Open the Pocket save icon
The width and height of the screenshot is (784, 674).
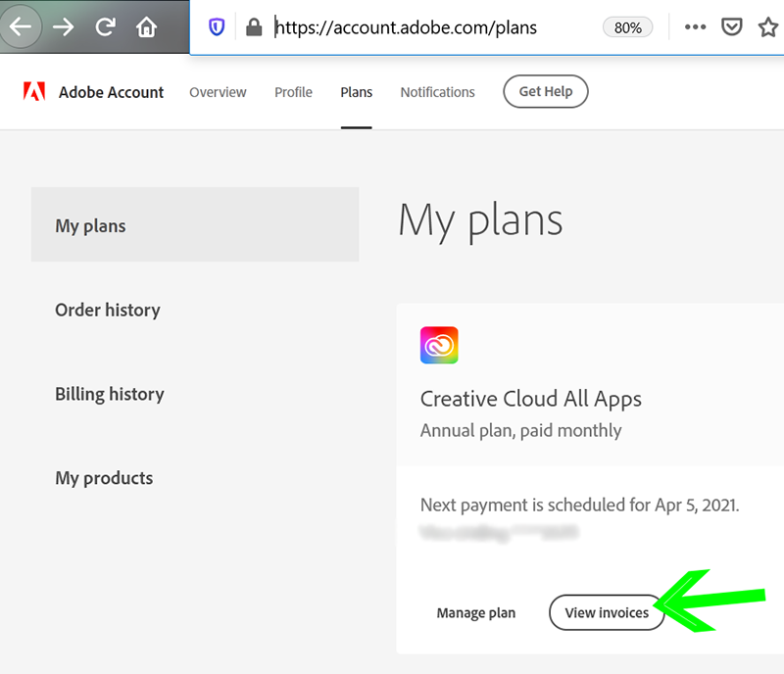tap(731, 26)
